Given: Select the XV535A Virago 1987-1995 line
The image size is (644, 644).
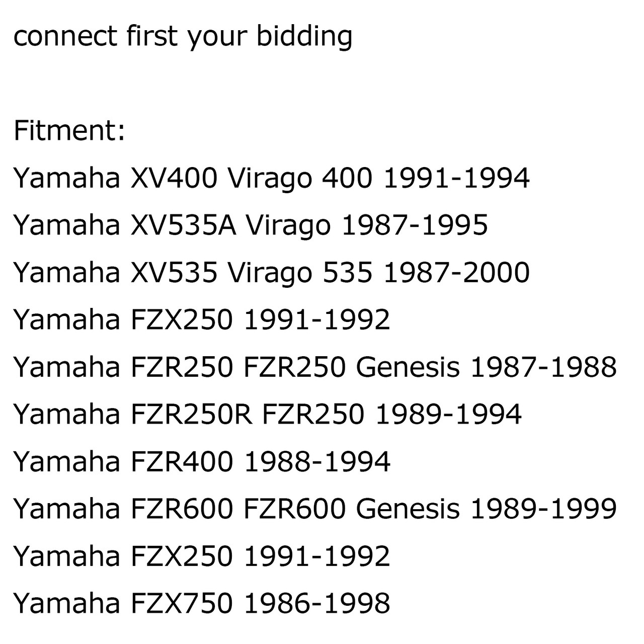Looking at the screenshot, I should click(251, 225).
